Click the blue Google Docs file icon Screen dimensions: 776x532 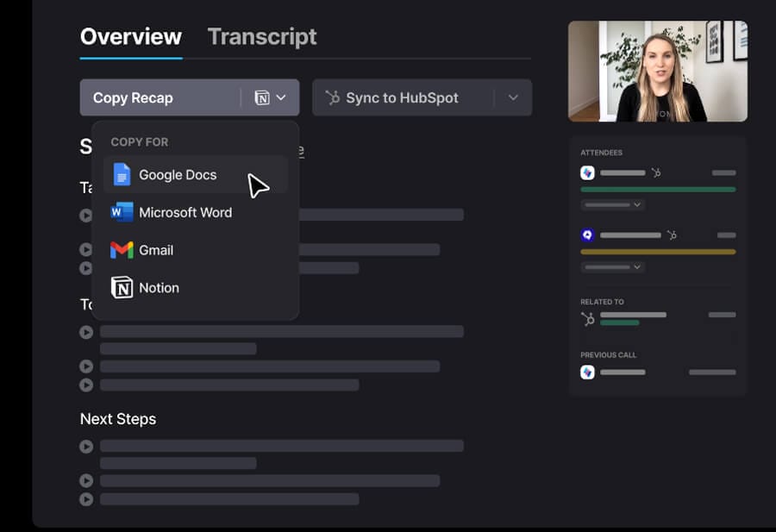tap(122, 174)
